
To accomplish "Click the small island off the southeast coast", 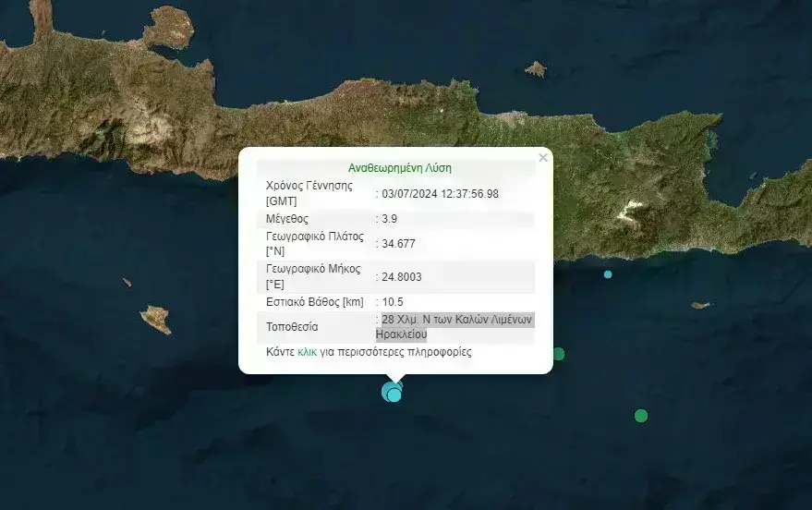I will tap(701, 305).
